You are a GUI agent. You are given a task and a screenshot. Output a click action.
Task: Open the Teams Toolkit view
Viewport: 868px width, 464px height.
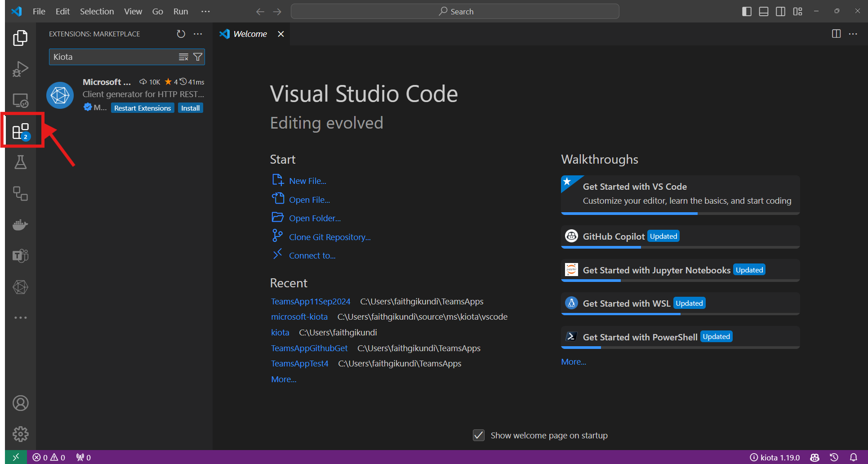[x=20, y=256]
